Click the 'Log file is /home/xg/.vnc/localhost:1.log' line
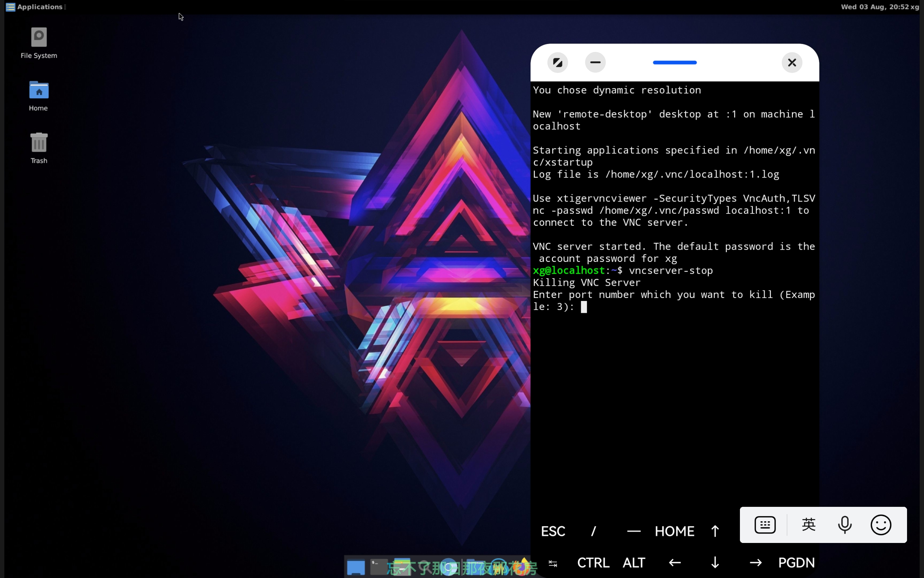This screenshot has width=924, height=578. pyautogui.click(x=655, y=174)
